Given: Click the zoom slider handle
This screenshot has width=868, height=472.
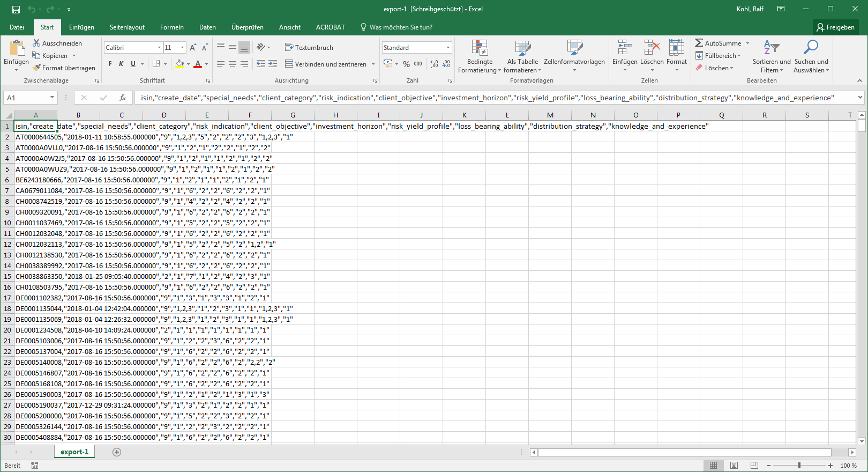Looking at the screenshot, I should (799, 465).
